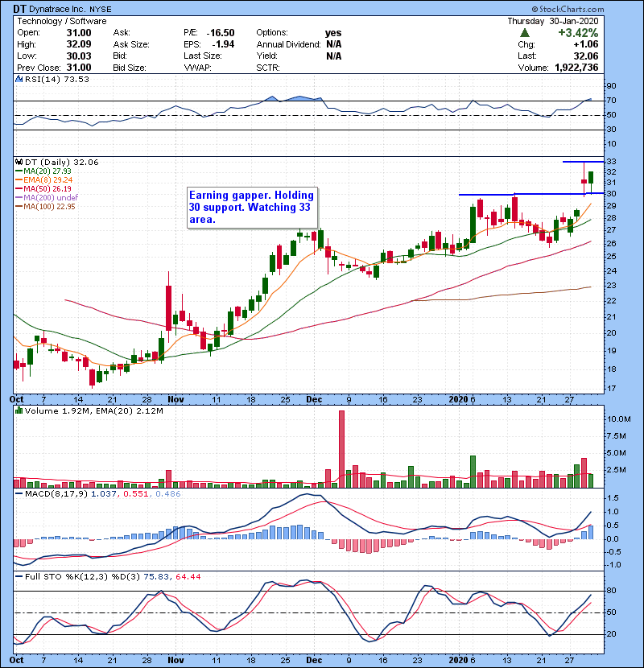Viewport: 644px width, 668px height.
Task: Click the Dec label on the price axis
Action: click(314, 400)
